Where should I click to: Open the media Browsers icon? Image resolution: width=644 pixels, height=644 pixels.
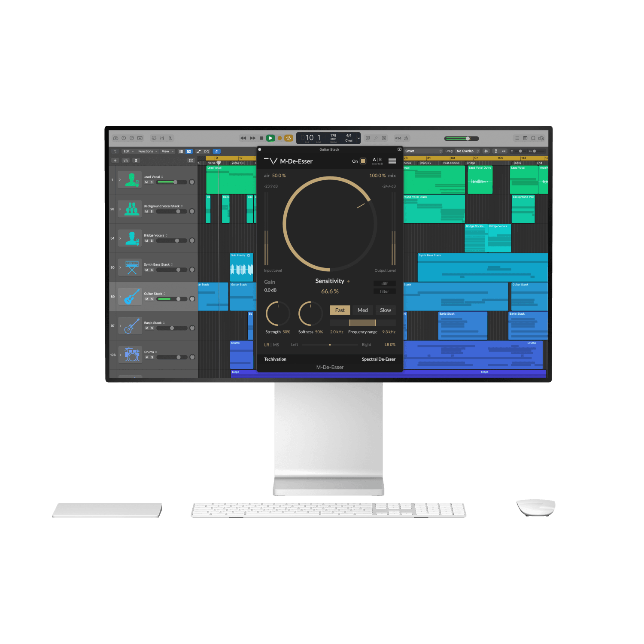(541, 138)
